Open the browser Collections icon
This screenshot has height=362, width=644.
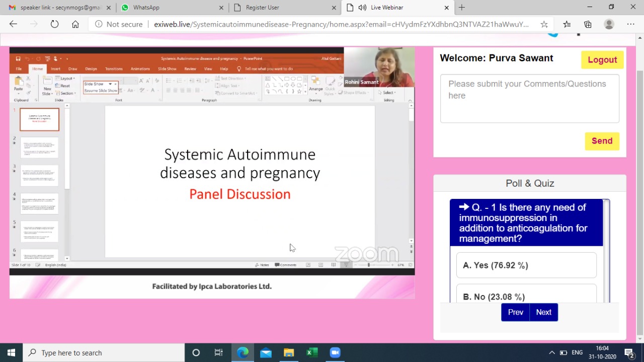point(588,24)
